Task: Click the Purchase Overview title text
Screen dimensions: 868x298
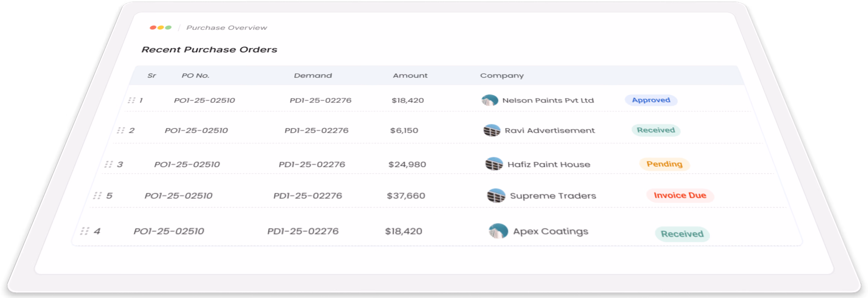Action: coord(227,28)
